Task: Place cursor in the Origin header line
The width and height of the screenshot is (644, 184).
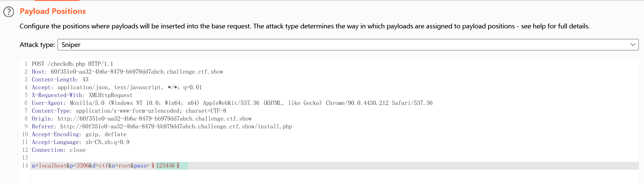Action: [142, 119]
